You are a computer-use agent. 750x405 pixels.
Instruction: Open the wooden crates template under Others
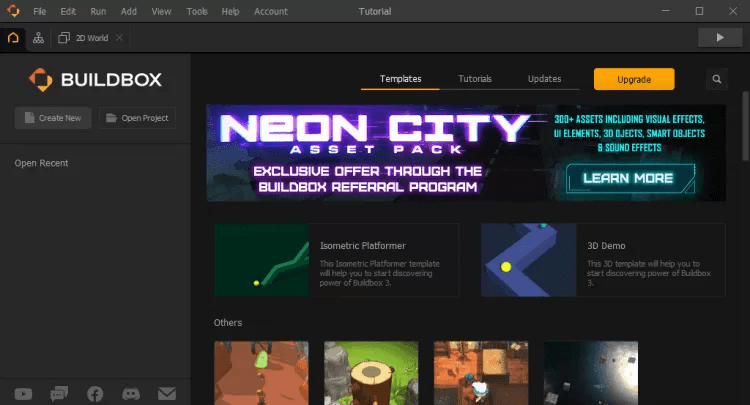pyautogui.click(x=481, y=373)
